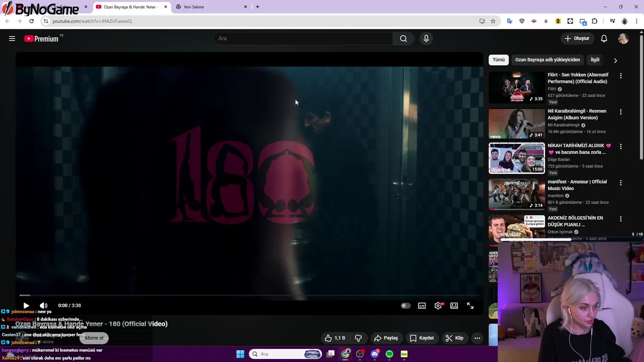Open the player settings gear
The image size is (644, 362).
click(x=438, y=306)
